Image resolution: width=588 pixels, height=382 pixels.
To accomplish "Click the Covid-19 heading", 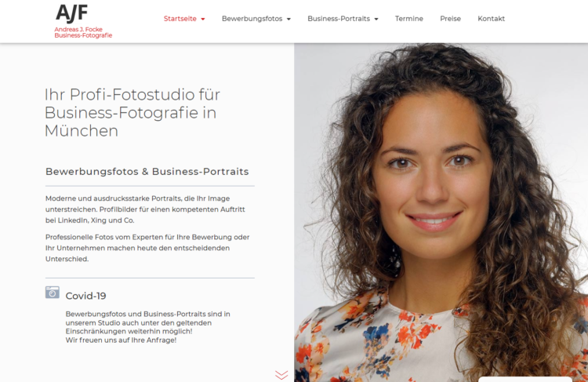I will pyautogui.click(x=86, y=296).
